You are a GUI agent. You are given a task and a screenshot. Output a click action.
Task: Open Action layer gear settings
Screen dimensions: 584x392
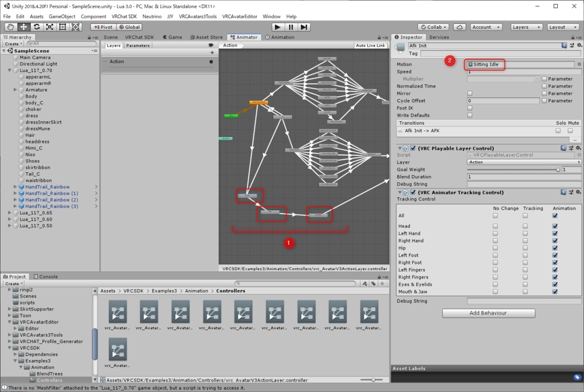[211, 62]
